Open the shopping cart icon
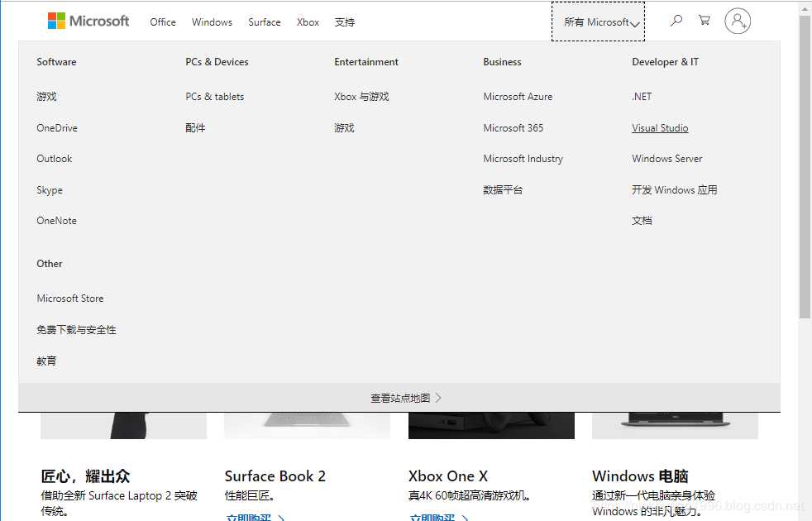The image size is (812, 521). tap(705, 21)
